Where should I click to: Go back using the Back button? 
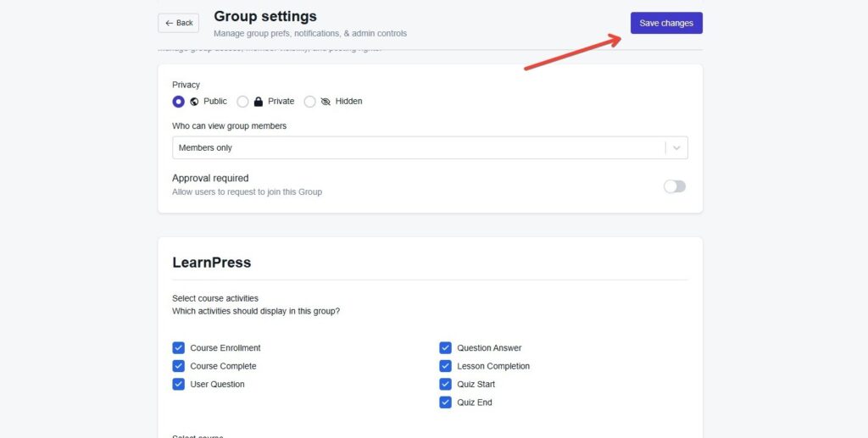pos(178,23)
